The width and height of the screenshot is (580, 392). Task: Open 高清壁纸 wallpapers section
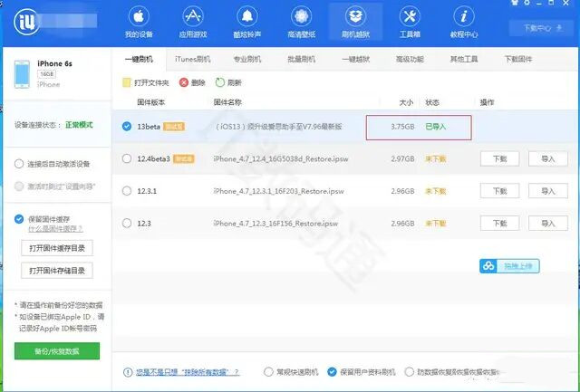301,22
